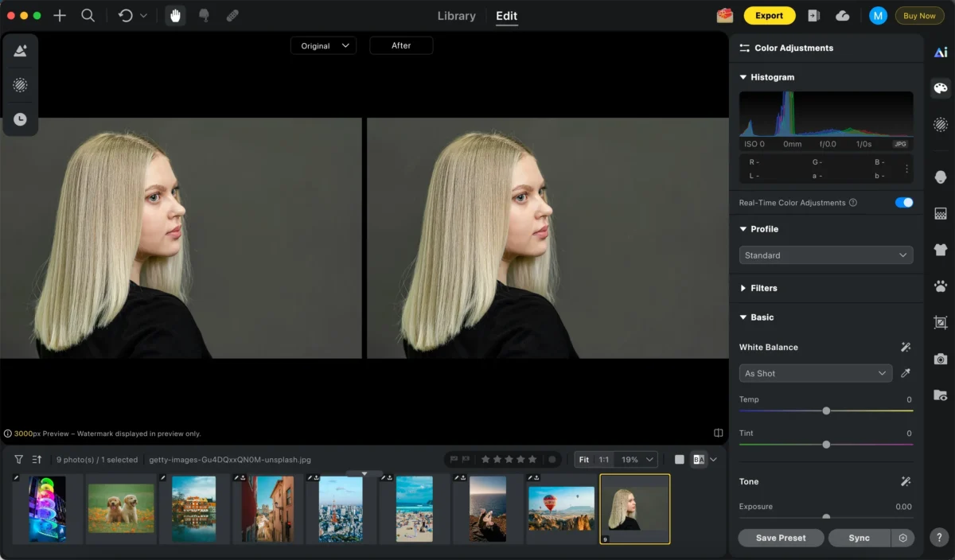Click the Export button
This screenshot has height=560, width=955.
click(769, 16)
